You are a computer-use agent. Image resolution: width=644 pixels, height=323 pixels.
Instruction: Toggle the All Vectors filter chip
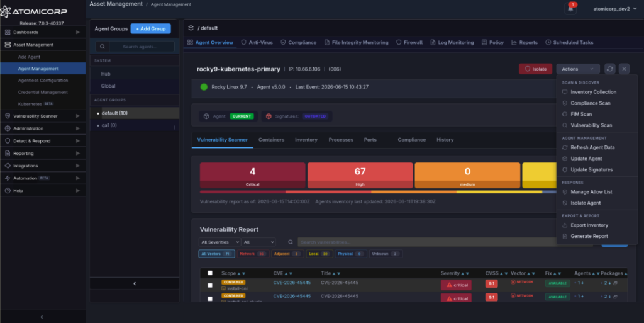[x=216, y=254]
